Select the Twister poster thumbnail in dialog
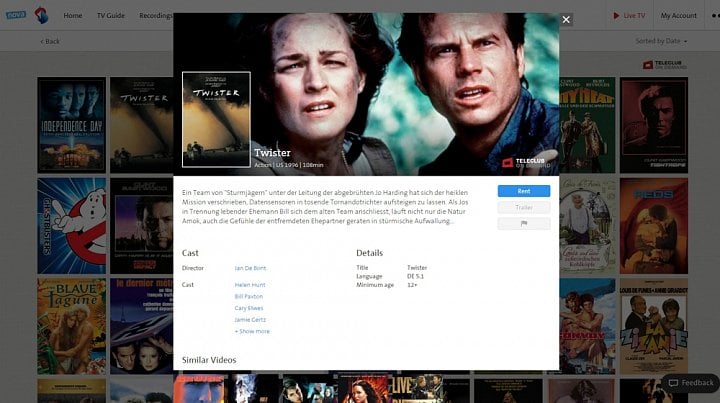The width and height of the screenshot is (720, 403). [x=216, y=119]
